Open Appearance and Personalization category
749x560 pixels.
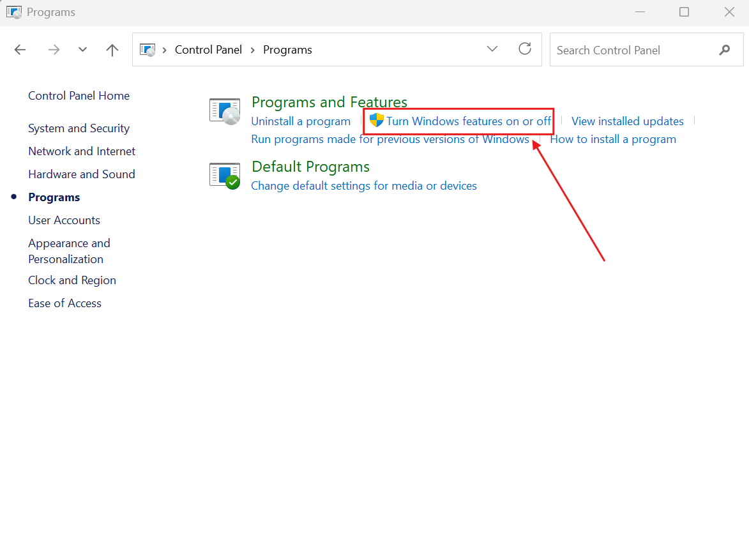[69, 251]
